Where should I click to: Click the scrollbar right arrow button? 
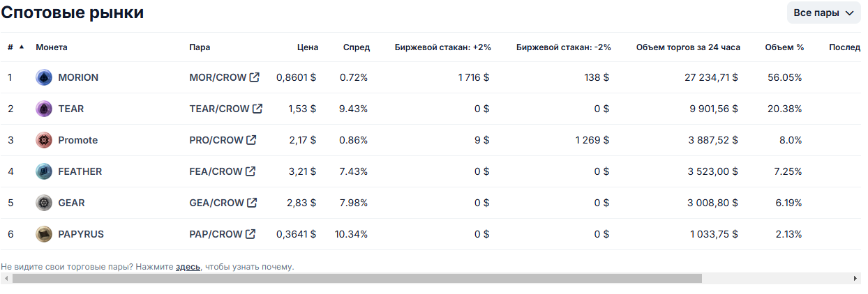855,278
